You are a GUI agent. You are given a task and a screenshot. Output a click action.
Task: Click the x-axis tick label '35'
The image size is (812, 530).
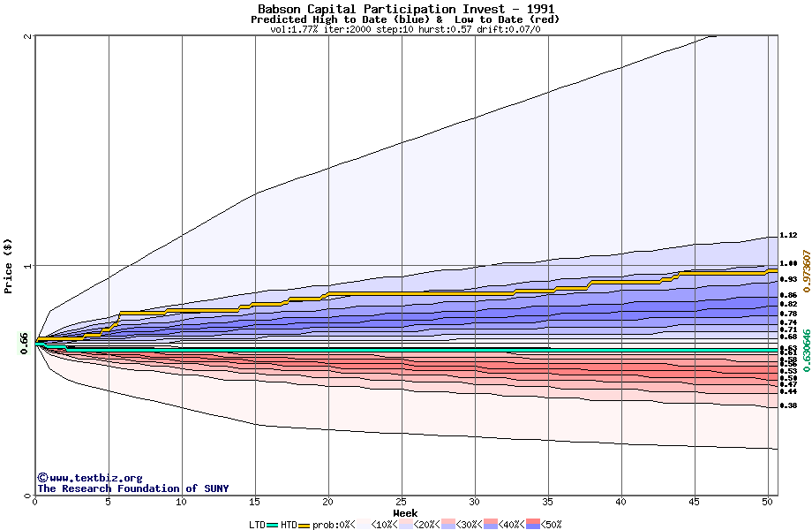547,502
